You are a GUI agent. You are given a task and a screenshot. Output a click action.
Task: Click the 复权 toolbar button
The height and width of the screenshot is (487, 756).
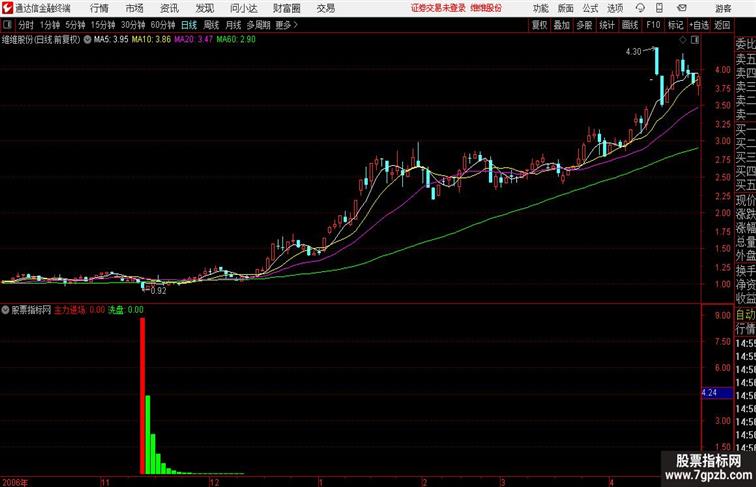(x=540, y=25)
